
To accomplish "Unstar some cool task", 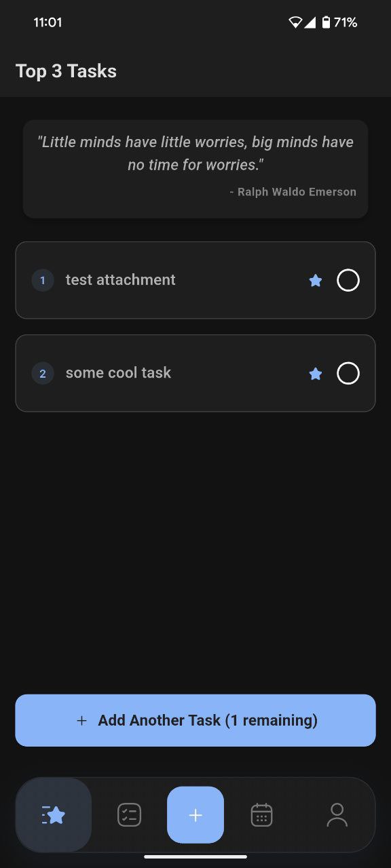I will coord(316,374).
